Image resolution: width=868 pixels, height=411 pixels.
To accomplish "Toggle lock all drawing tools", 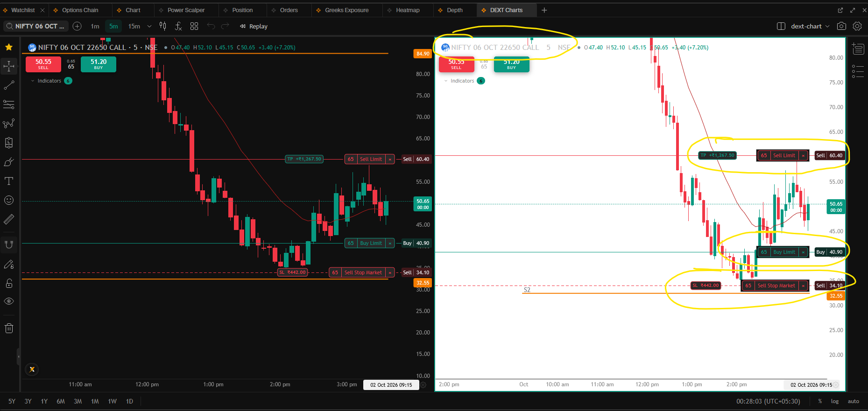I will coord(9,283).
